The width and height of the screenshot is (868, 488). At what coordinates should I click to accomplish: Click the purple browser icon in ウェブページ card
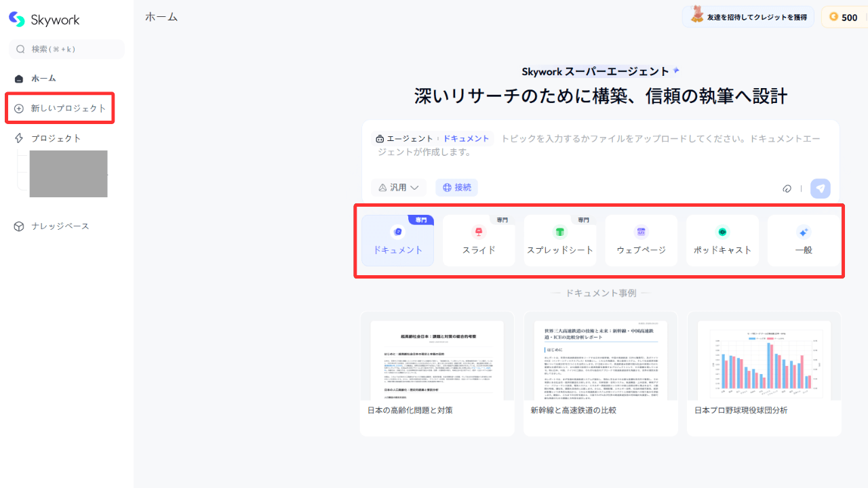click(641, 232)
